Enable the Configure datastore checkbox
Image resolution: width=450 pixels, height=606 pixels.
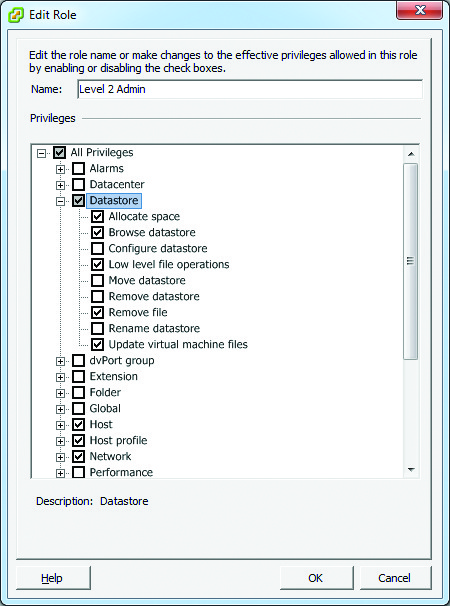click(x=97, y=248)
